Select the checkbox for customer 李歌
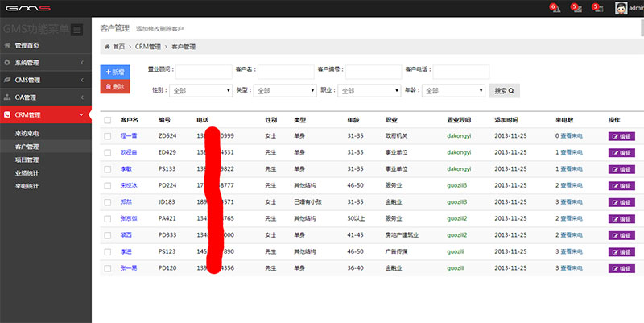Screen dimensions: 644x323 (x=108, y=169)
